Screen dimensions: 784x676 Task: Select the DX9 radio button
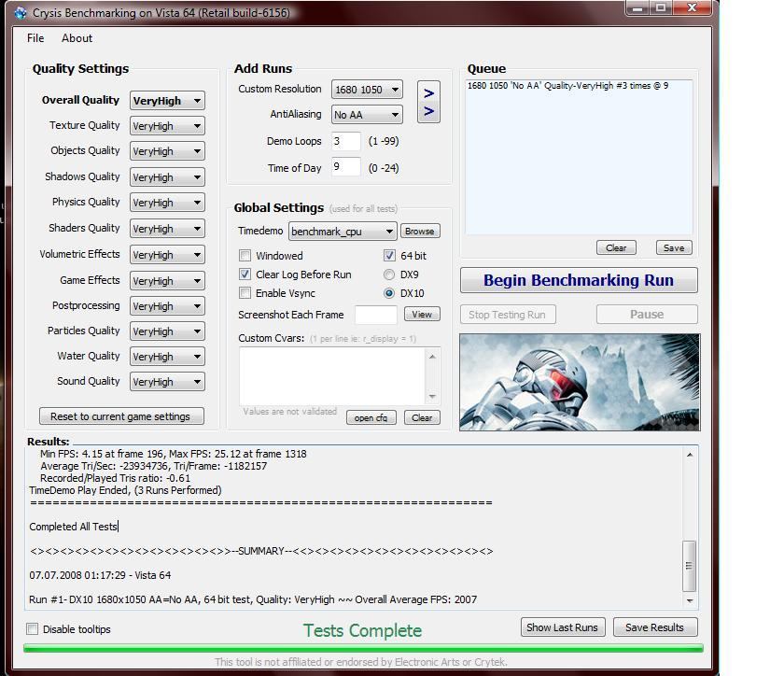point(389,275)
